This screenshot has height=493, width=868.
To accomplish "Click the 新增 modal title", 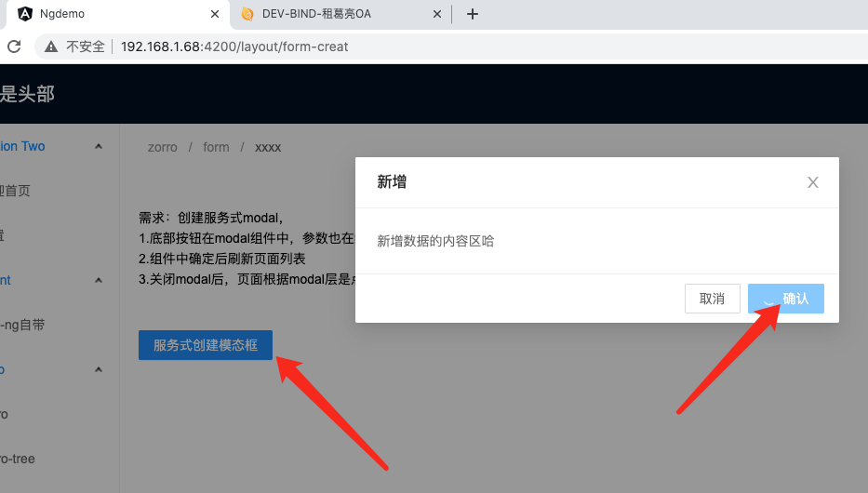I will pos(392,181).
